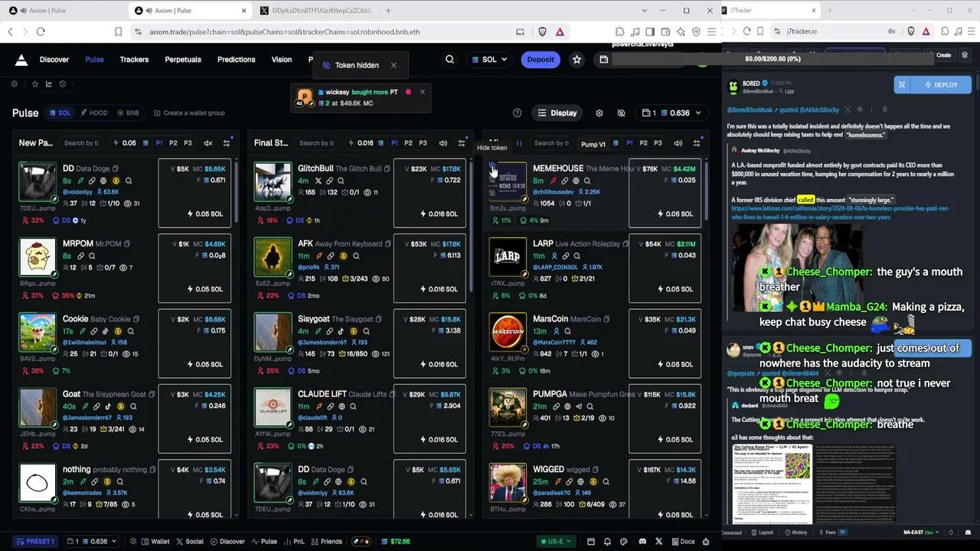Open the Vision tab
Image resolution: width=980 pixels, height=551 pixels.
point(282,60)
